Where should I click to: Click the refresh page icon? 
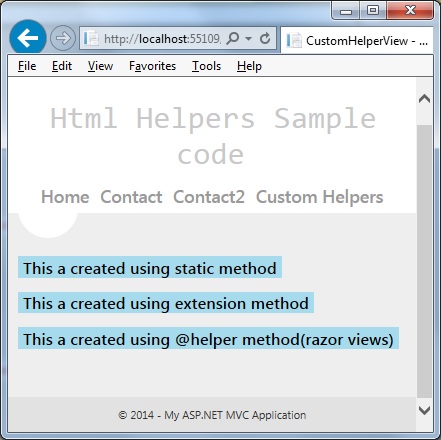coord(265,39)
